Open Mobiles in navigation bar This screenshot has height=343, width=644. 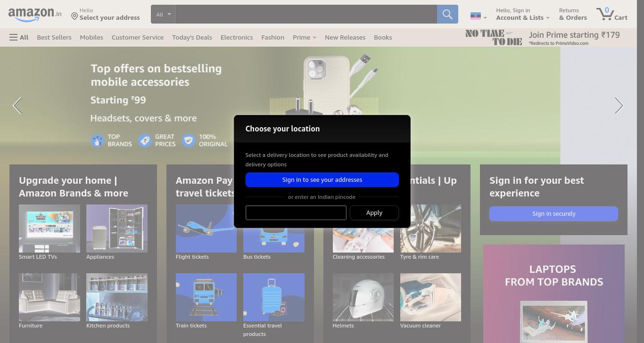(91, 37)
